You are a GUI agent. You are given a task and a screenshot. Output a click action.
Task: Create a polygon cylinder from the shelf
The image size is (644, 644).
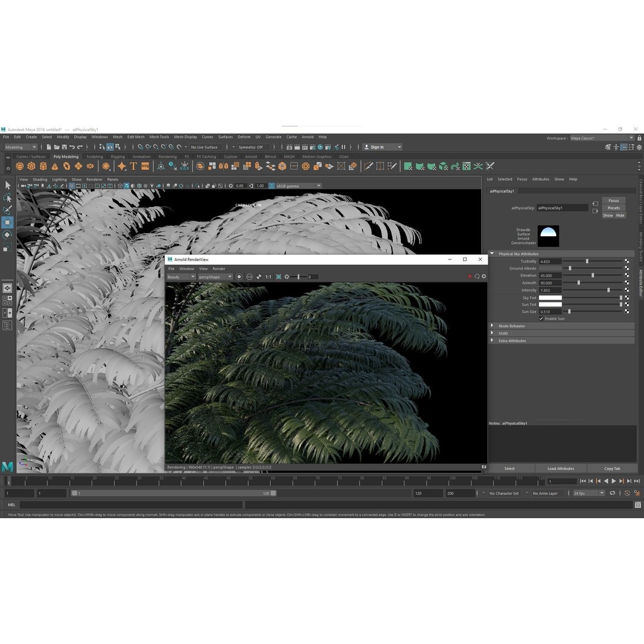coord(43,166)
